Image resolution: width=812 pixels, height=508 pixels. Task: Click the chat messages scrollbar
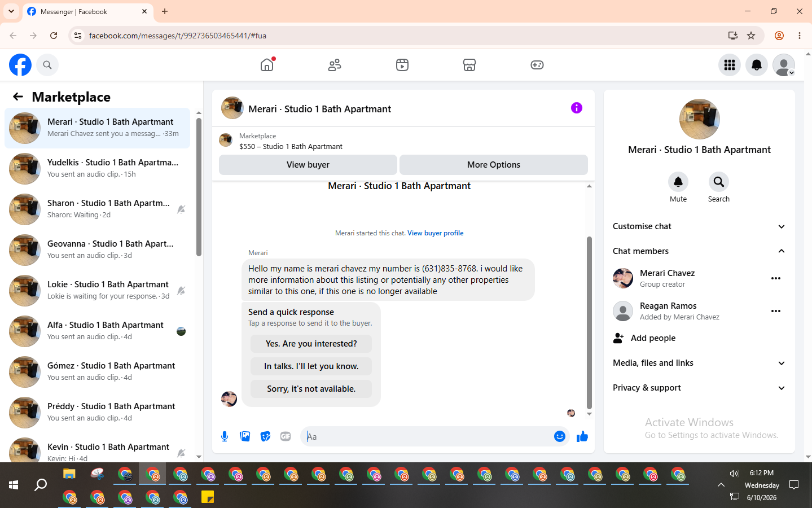[x=589, y=322]
